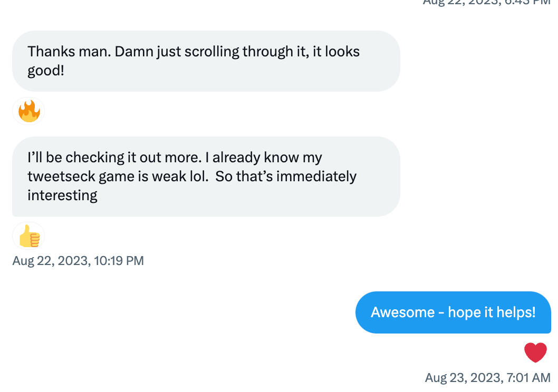Screen dimensions: 558x392
Task: Click the "Aug 22, 2023, 10:19 PM" timestamp
Action: (x=78, y=261)
